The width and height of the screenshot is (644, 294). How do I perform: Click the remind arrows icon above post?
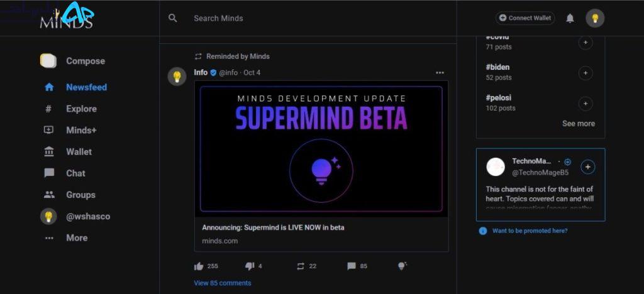pos(198,56)
